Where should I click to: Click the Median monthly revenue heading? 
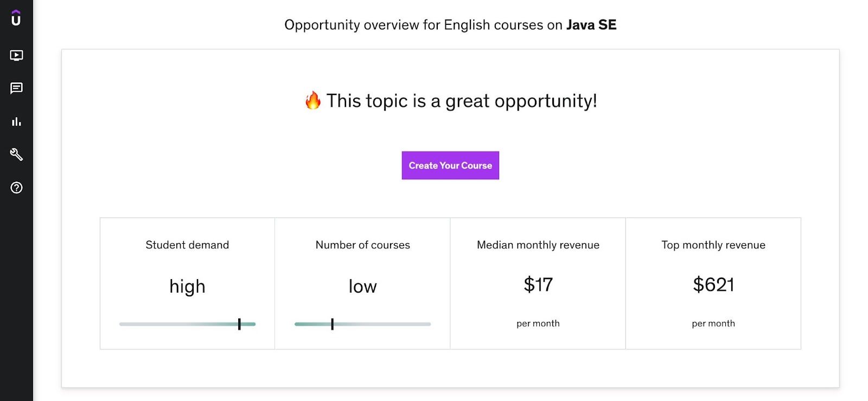click(x=538, y=245)
